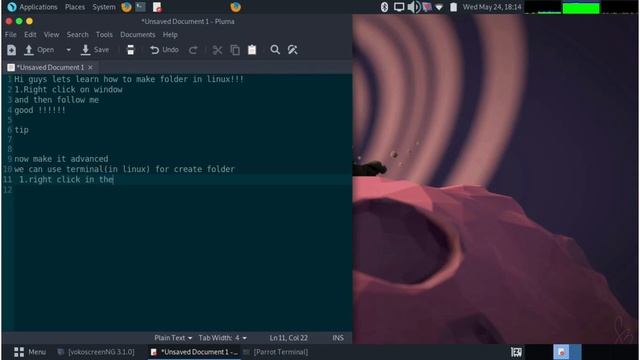The image size is (640, 360).
Task: Open the display tray icon
Action: pos(399,7)
